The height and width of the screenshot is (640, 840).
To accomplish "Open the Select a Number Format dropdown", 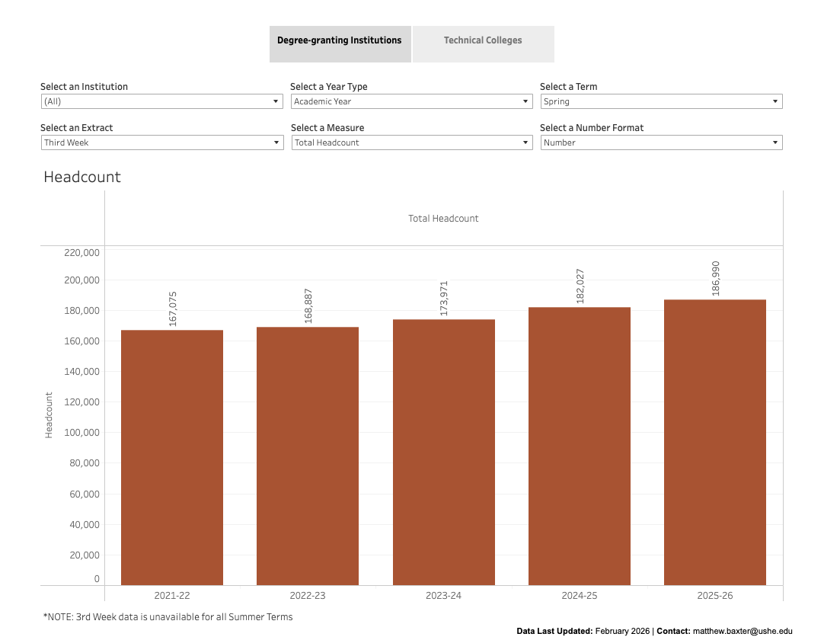I will [661, 142].
